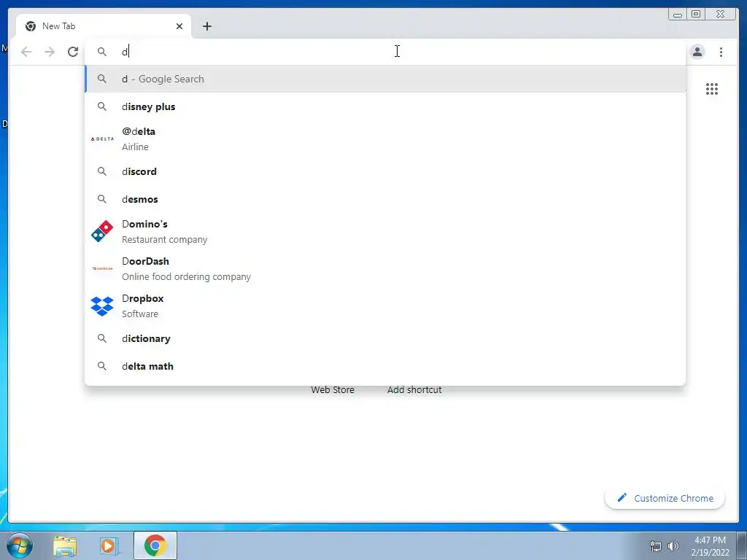Click the Show desktop strip

[x=742, y=545]
